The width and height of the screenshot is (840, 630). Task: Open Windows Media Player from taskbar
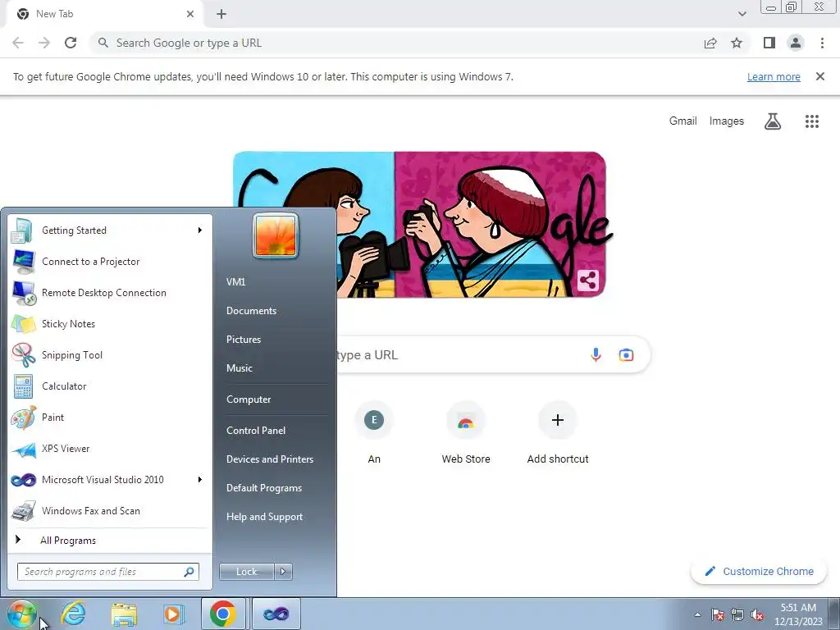(173, 614)
